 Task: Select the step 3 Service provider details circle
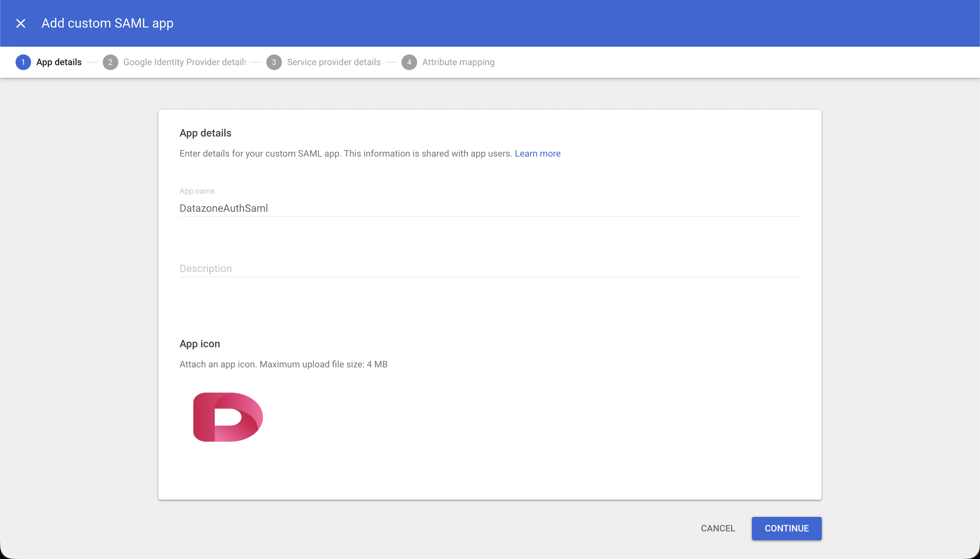coord(274,62)
